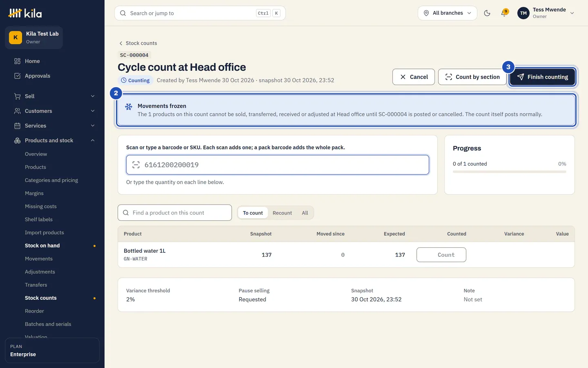
Task: Expand the Sell menu chevron
Action: tap(93, 96)
